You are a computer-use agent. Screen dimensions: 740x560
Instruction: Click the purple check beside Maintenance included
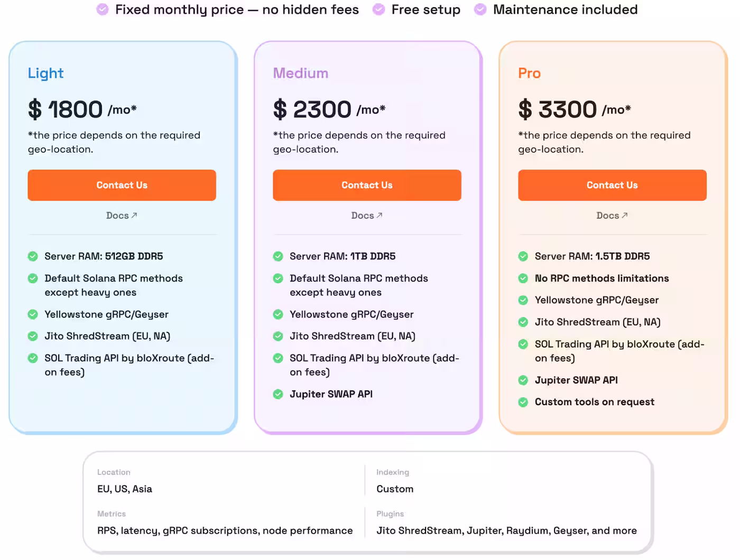point(480,10)
